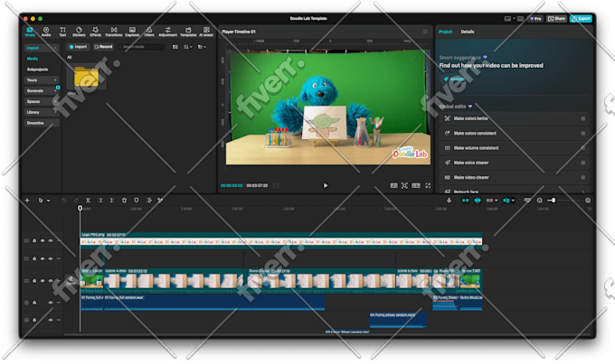Enable the Make colors better toggle

(x=583, y=118)
